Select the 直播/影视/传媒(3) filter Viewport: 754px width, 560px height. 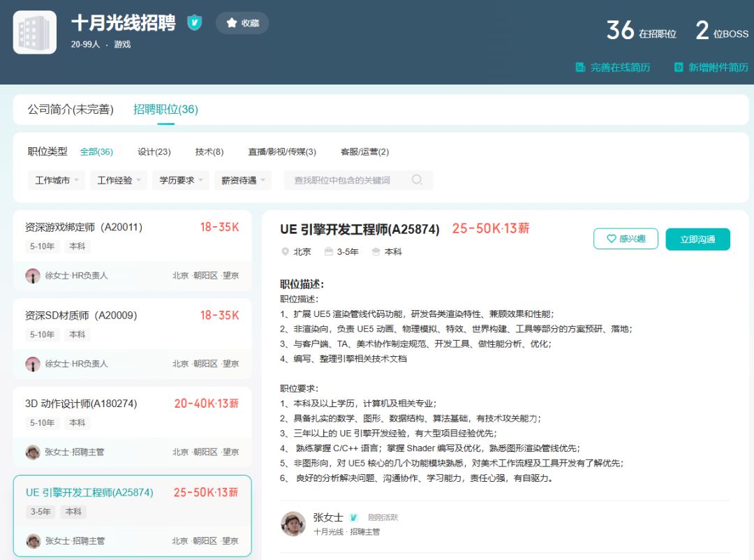pos(282,152)
